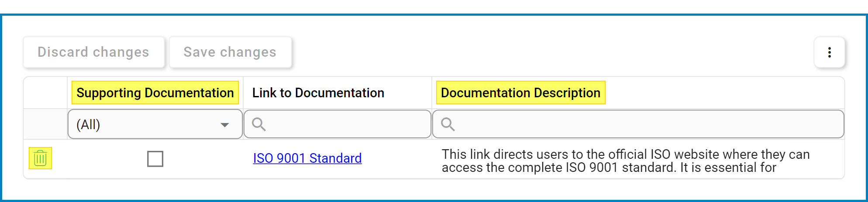Select the description text cell for ISO 9001
Viewport: 868px width, 202px height.
[x=638, y=159]
